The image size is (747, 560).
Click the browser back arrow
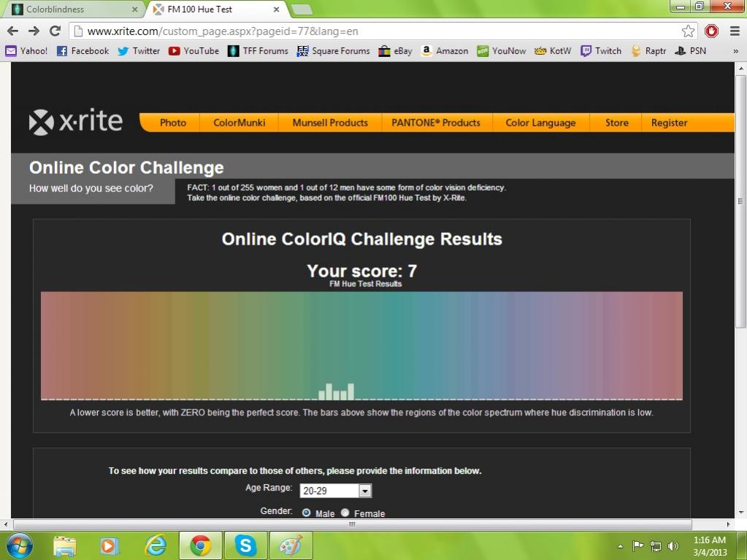[13, 31]
